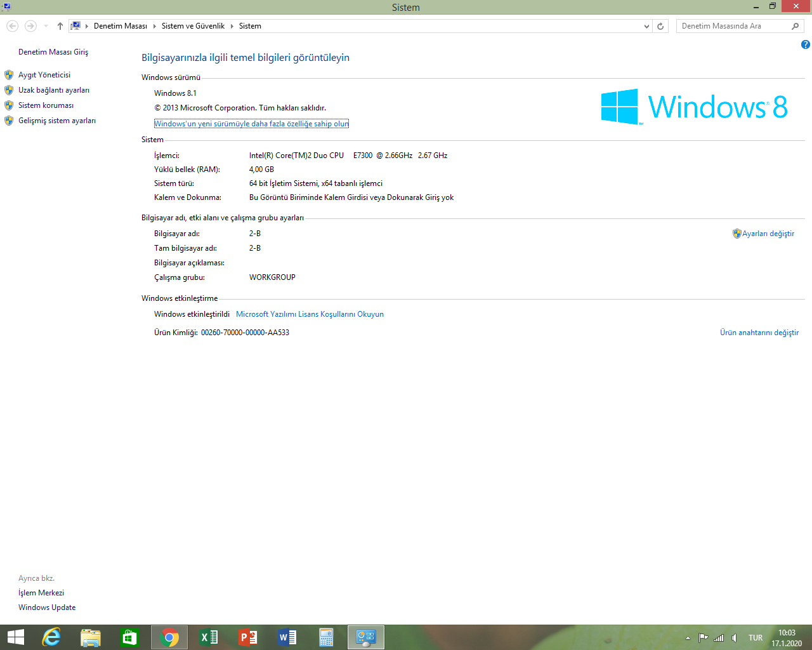
Task: Open Uzak bağlantı ayarları
Action: point(54,90)
